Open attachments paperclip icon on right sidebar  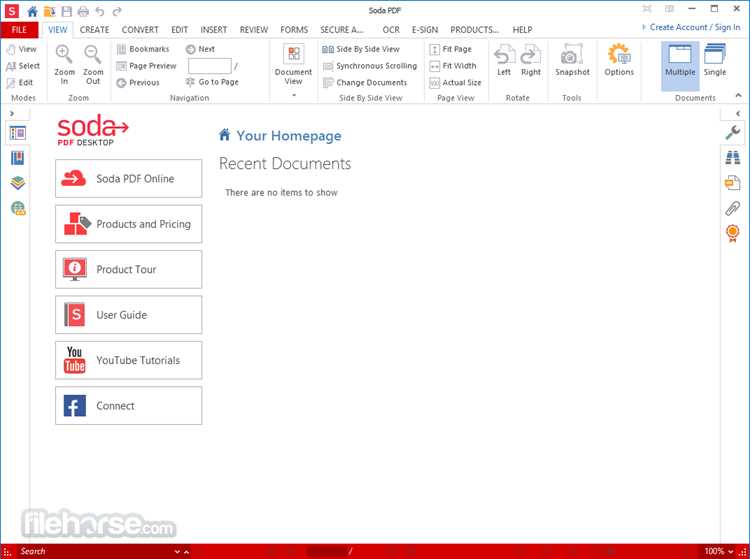point(732,208)
